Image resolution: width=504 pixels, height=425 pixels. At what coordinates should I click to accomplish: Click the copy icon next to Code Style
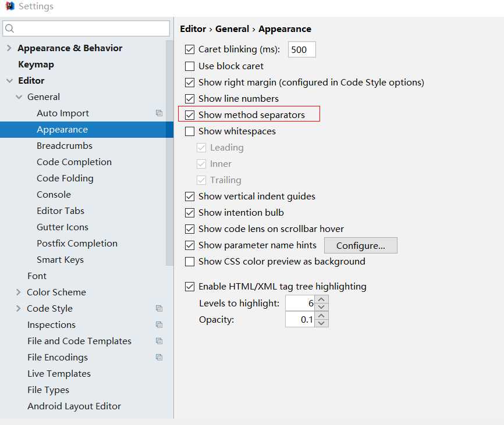[159, 309]
